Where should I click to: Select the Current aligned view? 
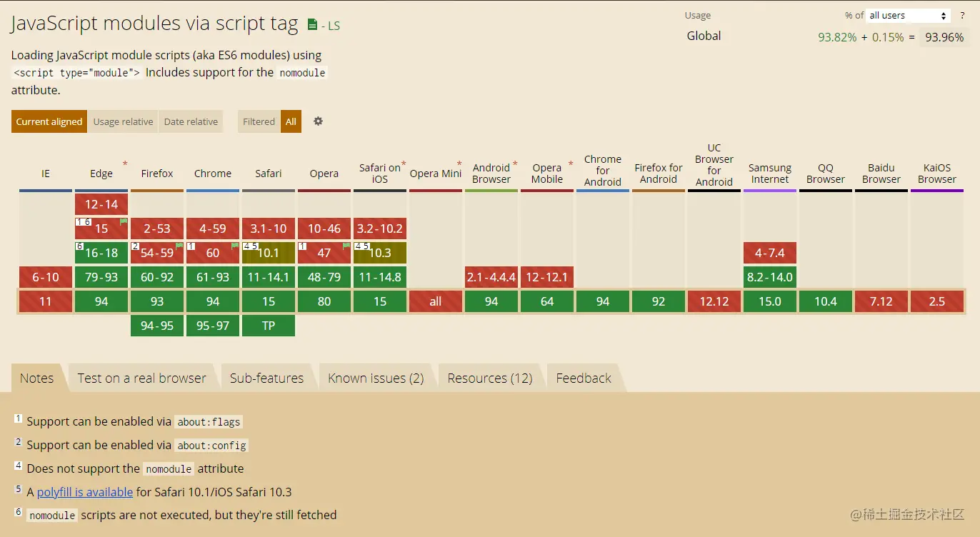coord(49,121)
